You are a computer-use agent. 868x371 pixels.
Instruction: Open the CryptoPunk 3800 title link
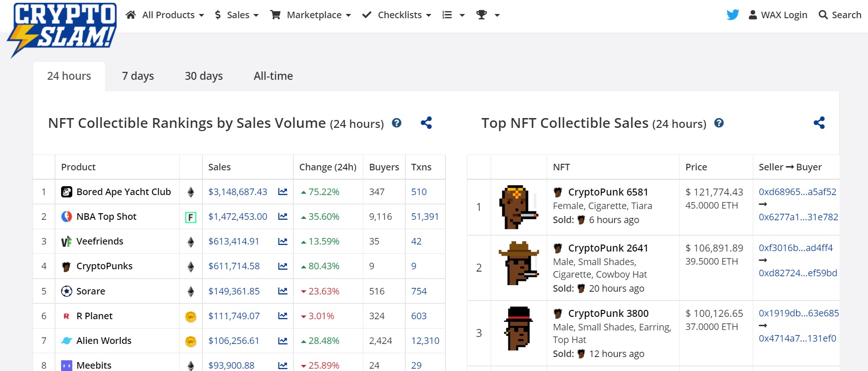[608, 314]
